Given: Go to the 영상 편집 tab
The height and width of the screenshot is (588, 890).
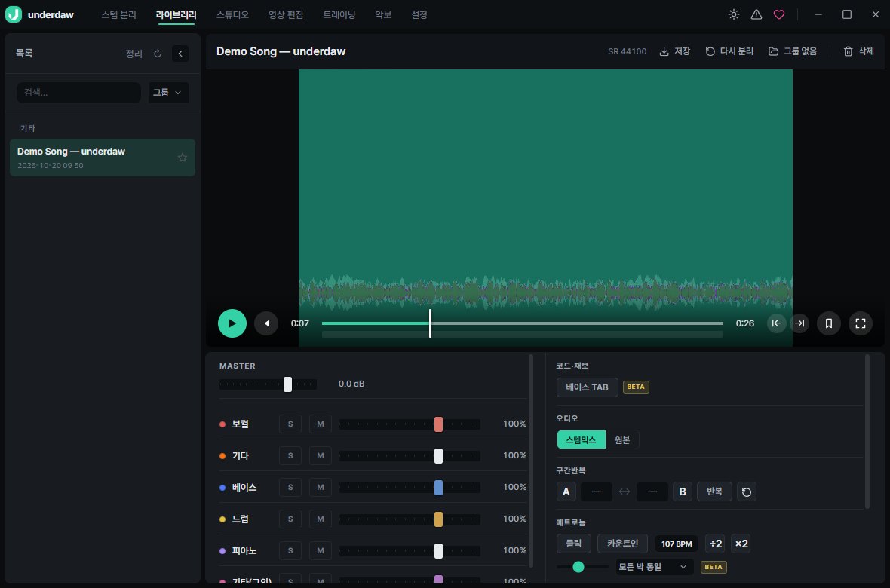Looking at the screenshot, I should coord(286,15).
